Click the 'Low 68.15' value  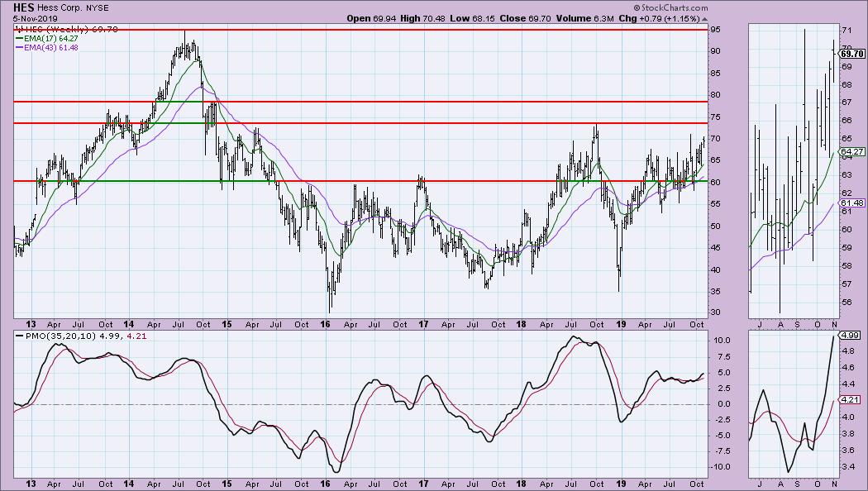point(472,18)
